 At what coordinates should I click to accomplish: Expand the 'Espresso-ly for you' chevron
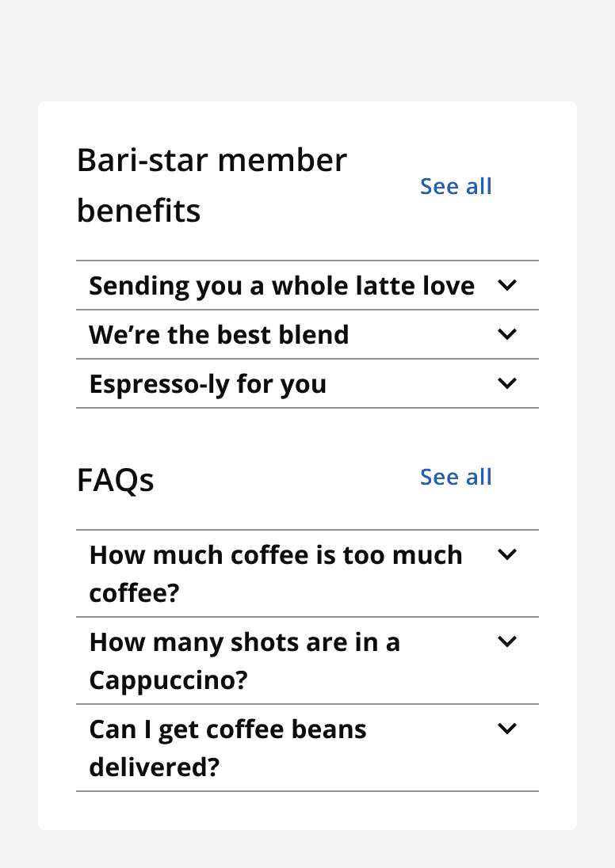click(x=507, y=383)
